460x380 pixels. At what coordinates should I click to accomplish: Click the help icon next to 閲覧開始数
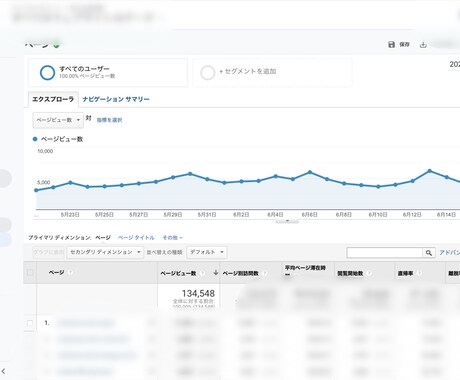pos(369,273)
